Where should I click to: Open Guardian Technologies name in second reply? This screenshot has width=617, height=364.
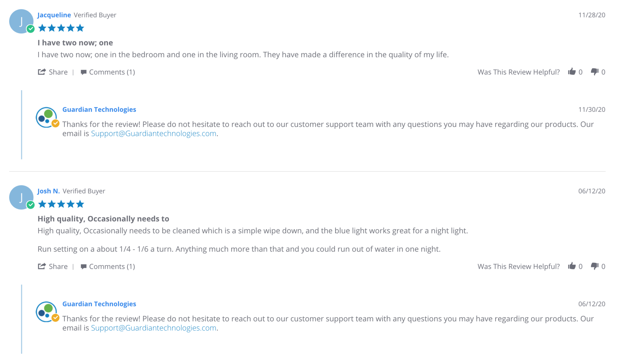(99, 304)
